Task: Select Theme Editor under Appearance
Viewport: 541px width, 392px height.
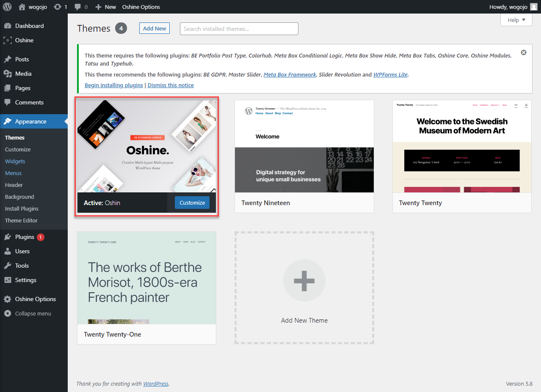Action: point(21,220)
